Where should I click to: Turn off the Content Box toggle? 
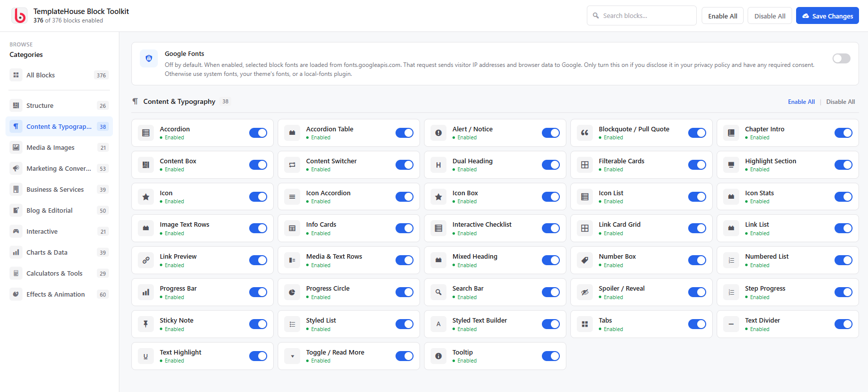point(258,165)
